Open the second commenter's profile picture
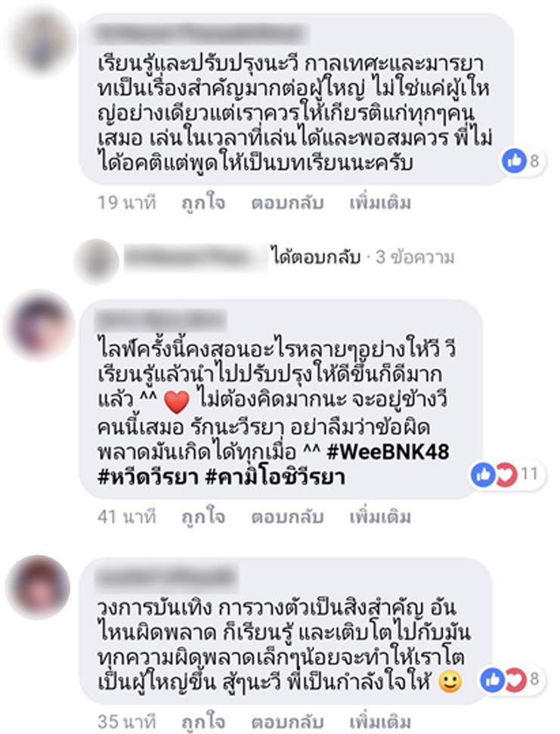The width and height of the screenshot is (560, 734). 39,325
